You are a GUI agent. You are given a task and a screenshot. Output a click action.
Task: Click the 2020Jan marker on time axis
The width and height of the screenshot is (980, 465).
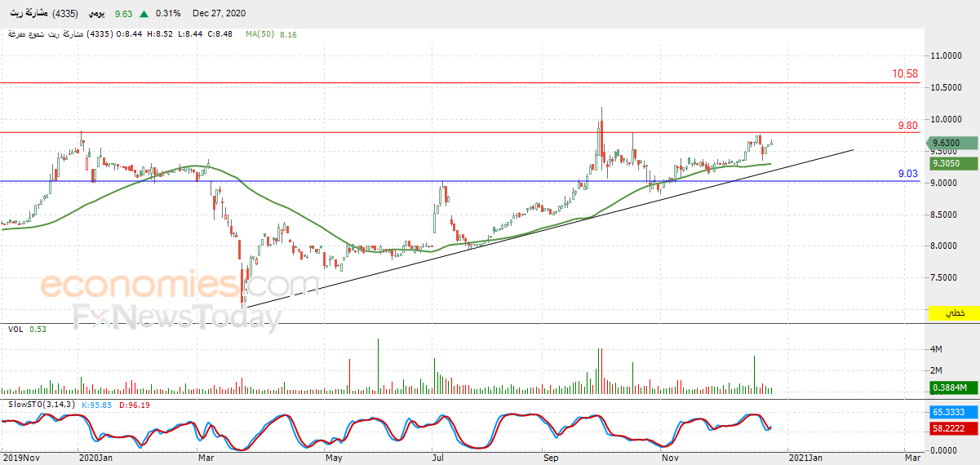96,458
